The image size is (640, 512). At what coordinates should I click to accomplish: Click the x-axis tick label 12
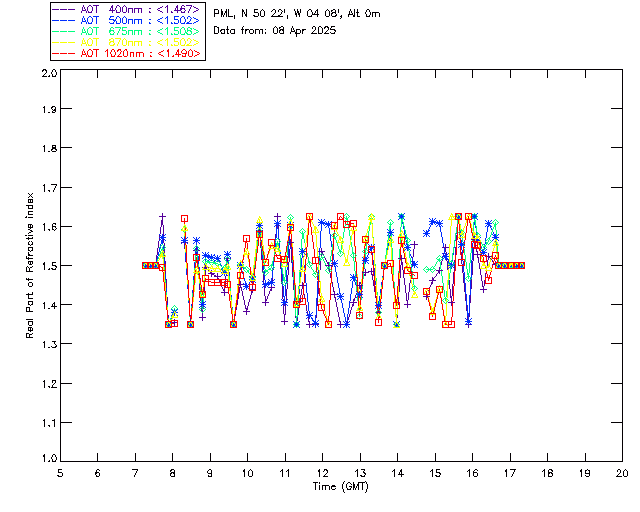coord(322,473)
